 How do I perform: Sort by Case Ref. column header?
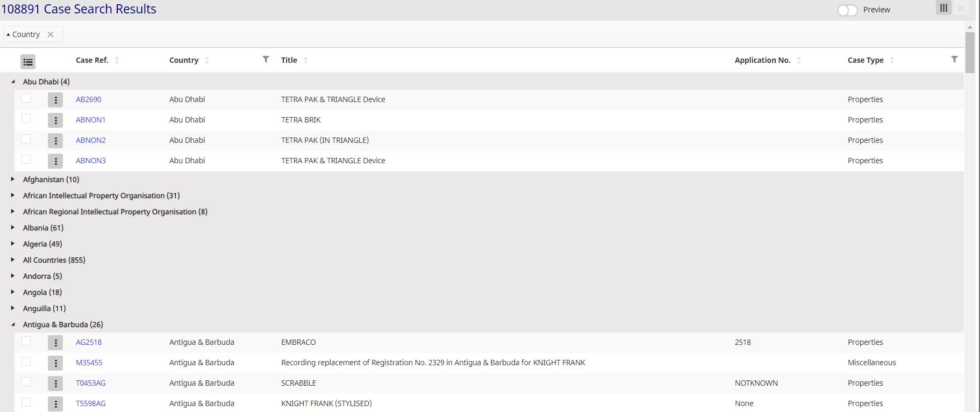tap(92, 60)
